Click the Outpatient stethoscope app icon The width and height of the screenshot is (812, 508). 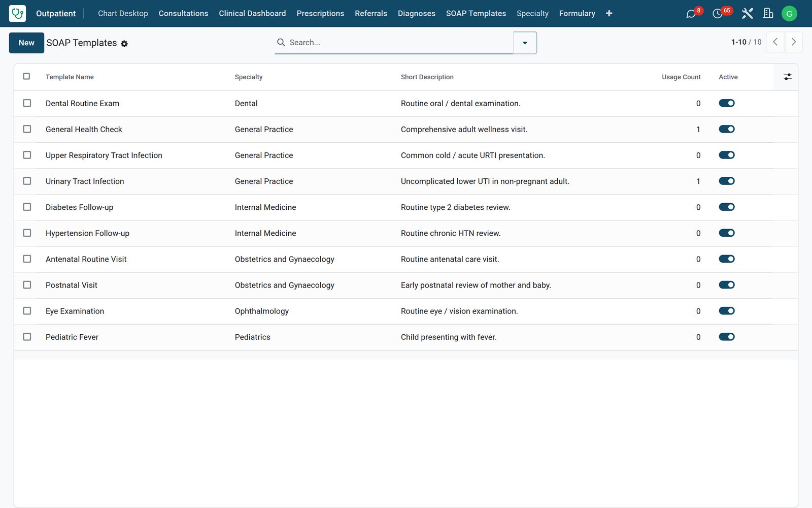(17, 13)
